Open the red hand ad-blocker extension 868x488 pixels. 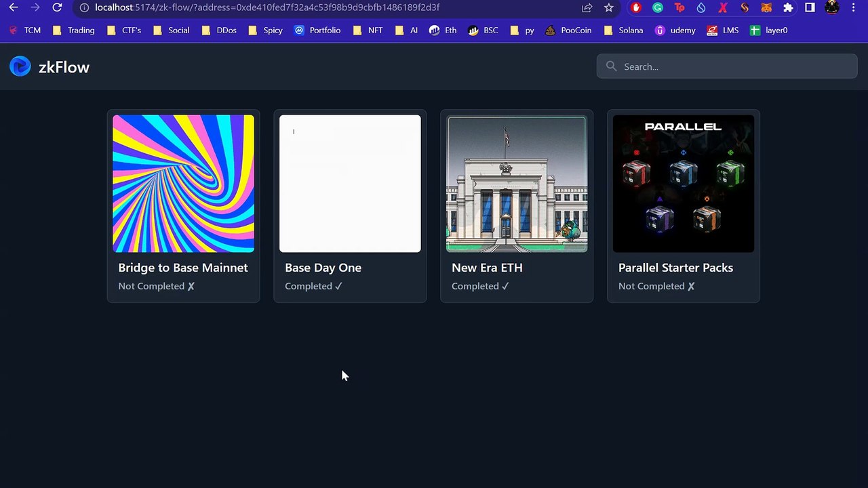point(636,7)
